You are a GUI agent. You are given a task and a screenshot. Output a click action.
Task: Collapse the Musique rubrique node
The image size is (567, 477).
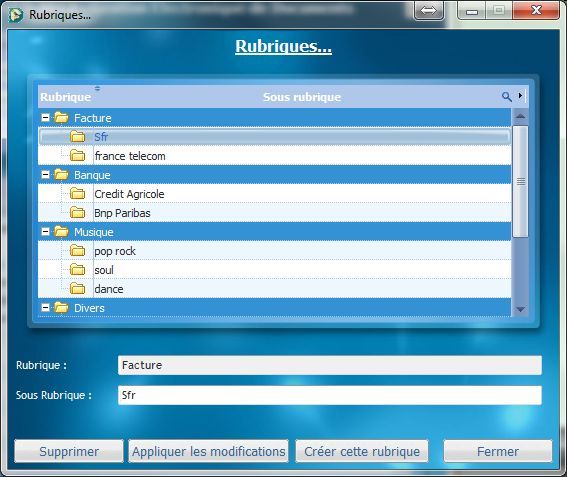coord(45,231)
